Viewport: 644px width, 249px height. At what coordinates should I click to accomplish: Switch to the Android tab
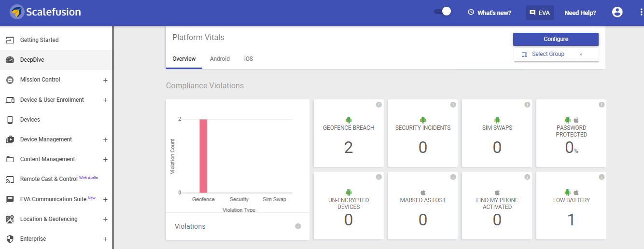[220, 59]
